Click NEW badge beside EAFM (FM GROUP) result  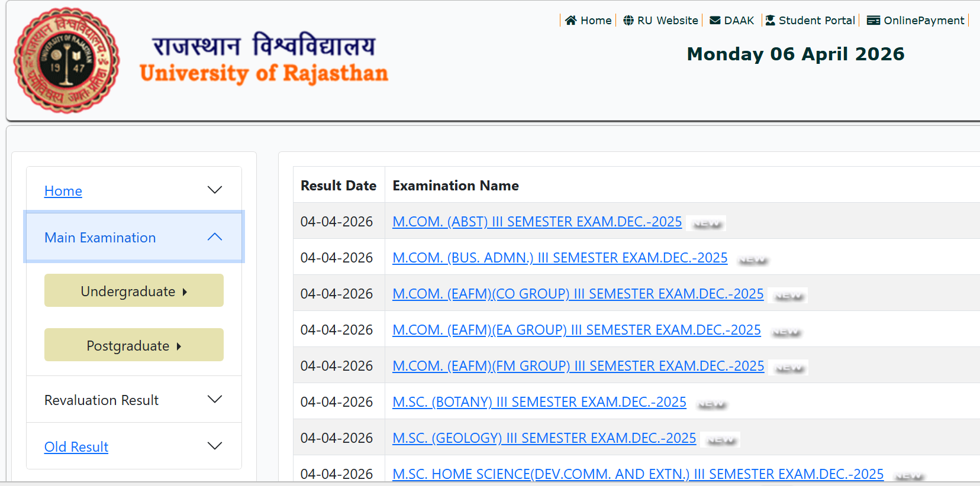[x=789, y=368]
